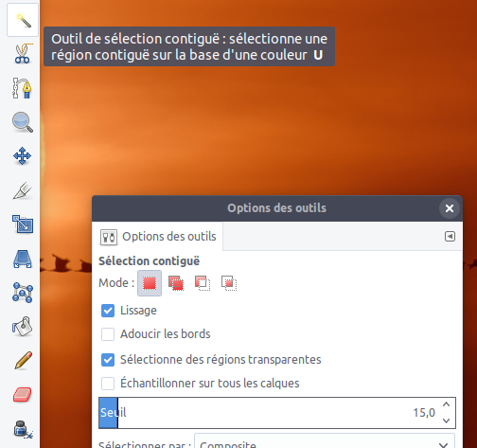Select the Cage Transform tool
477x448 pixels.
coord(23,293)
